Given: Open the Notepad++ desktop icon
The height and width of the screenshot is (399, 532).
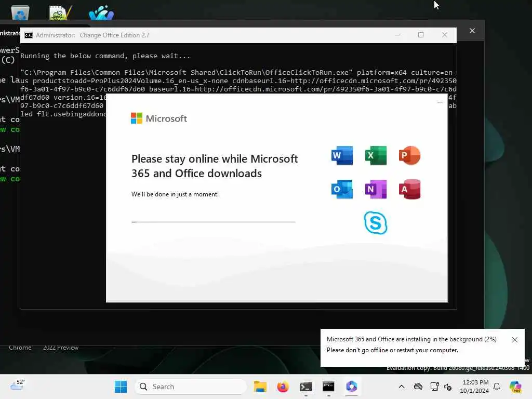Looking at the screenshot, I should 60,13.
